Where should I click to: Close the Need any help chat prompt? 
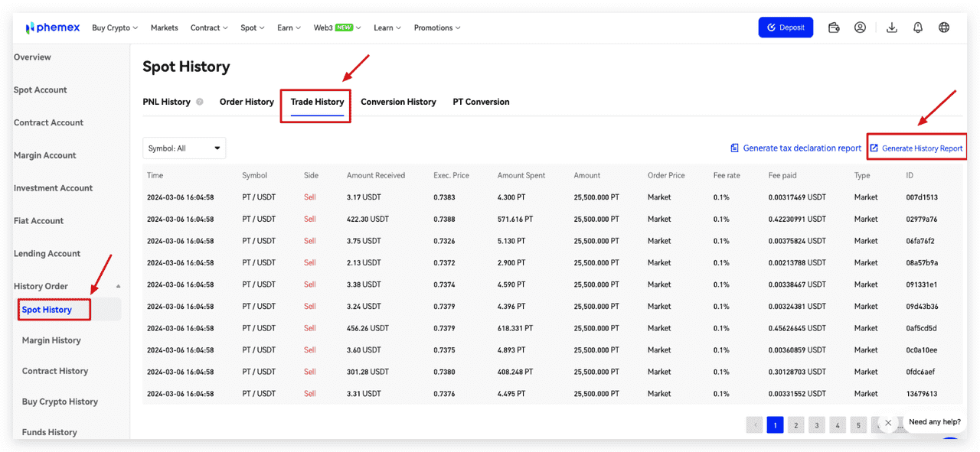(x=888, y=422)
